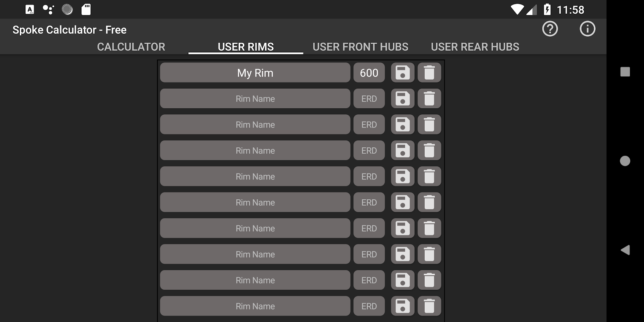The image size is (644, 322).
Task: Open the app info icon
Action: click(x=587, y=29)
